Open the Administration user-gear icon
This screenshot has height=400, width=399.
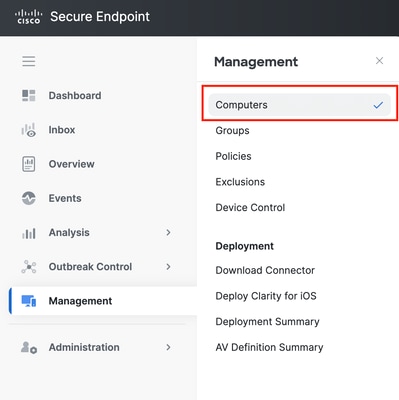point(29,347)
